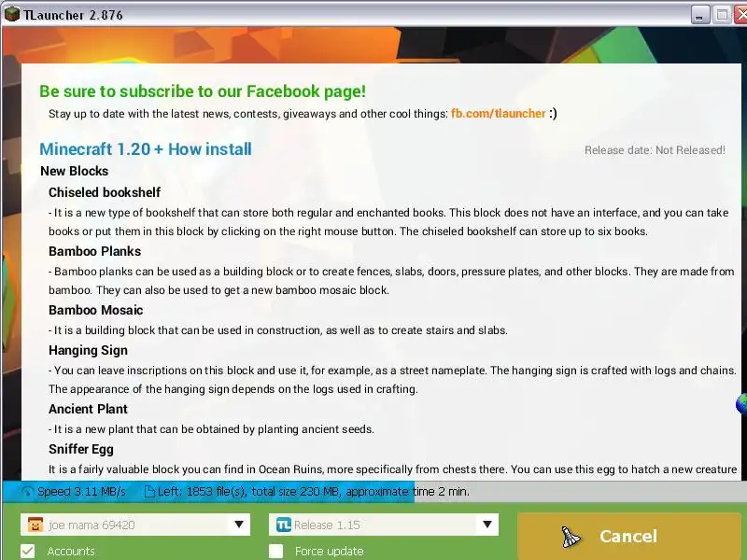Click the file icon next to Left files

pos(149,492)
